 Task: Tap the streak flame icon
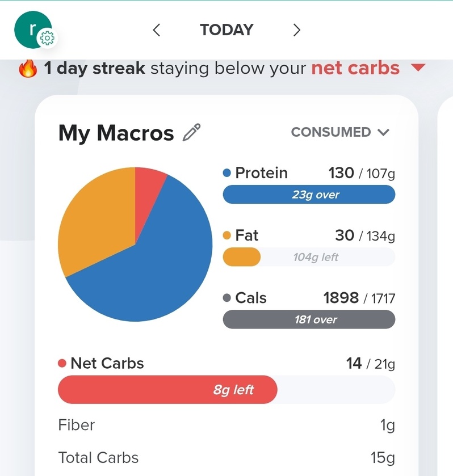click(28, 68)
